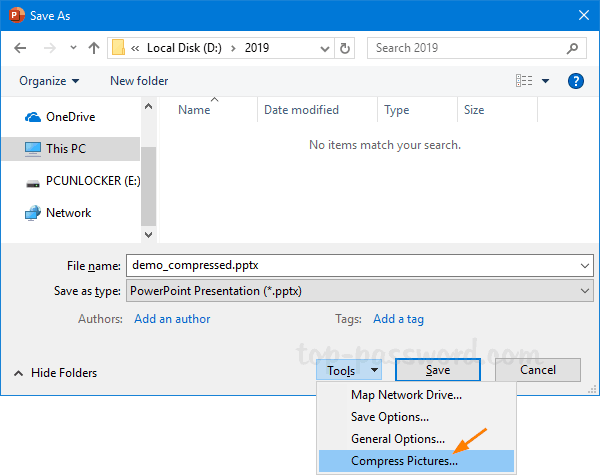Image resolution: width=600 pixels, height=475 pixels.
Task: Click the Add an author link
Action: 172,319
